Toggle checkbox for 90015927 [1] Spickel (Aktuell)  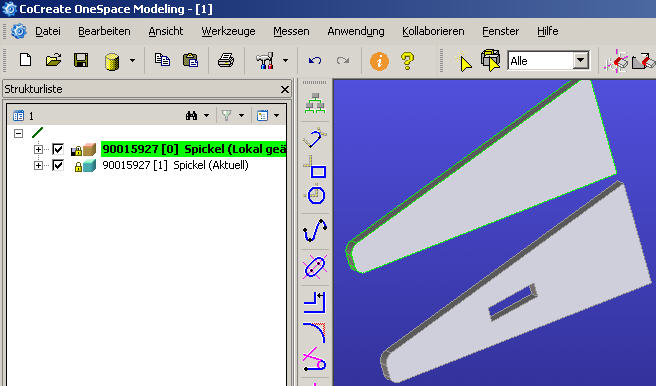(58, 165)
